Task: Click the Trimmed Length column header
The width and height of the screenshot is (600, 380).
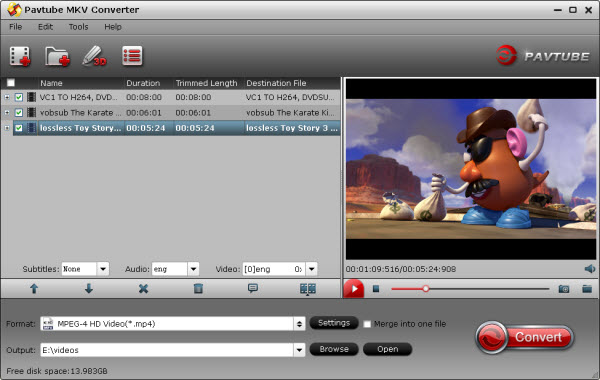Action: [206, 83]
